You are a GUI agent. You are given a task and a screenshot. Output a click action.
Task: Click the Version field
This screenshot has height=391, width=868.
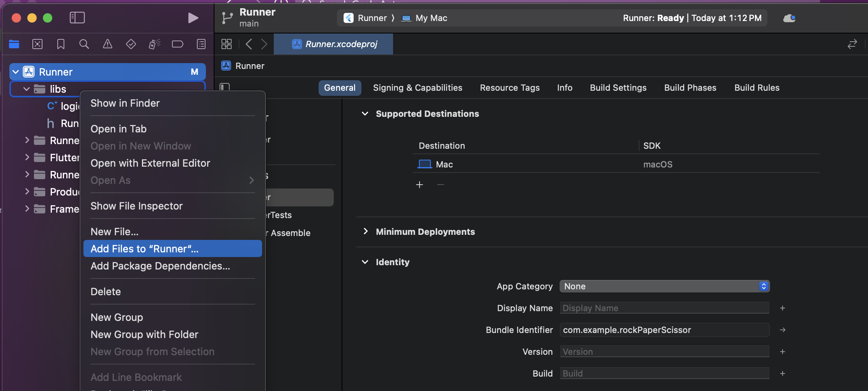(664, 352)
